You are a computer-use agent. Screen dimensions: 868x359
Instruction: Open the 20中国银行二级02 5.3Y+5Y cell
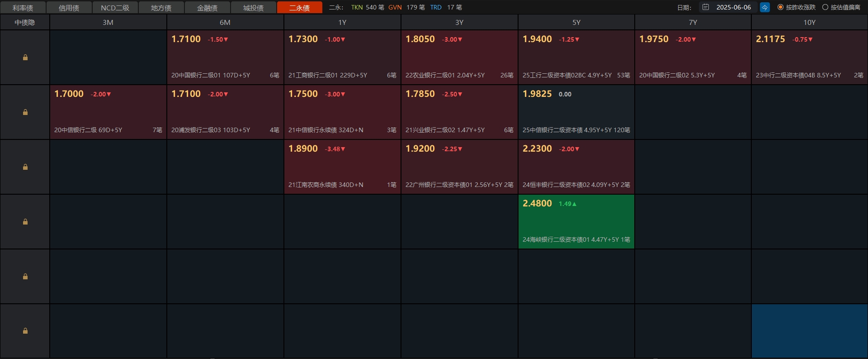(x=693, y=57)
